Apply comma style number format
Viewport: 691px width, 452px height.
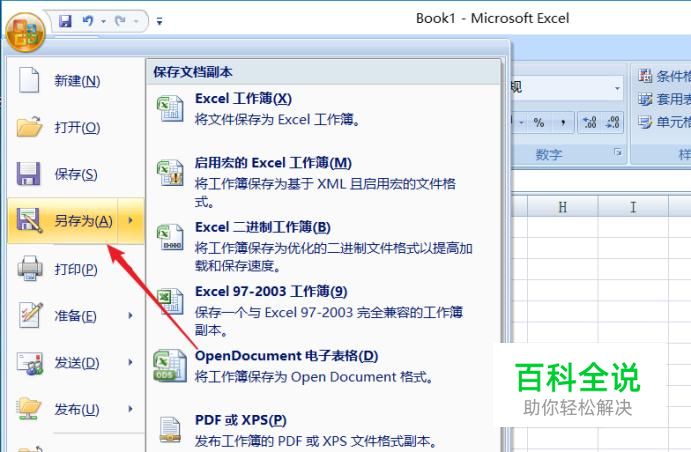point(563,122)
